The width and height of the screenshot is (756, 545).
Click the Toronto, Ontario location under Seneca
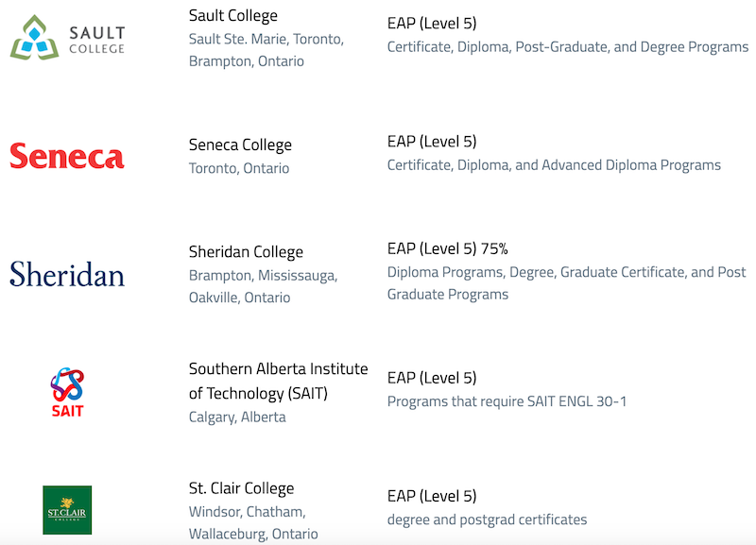239,168
